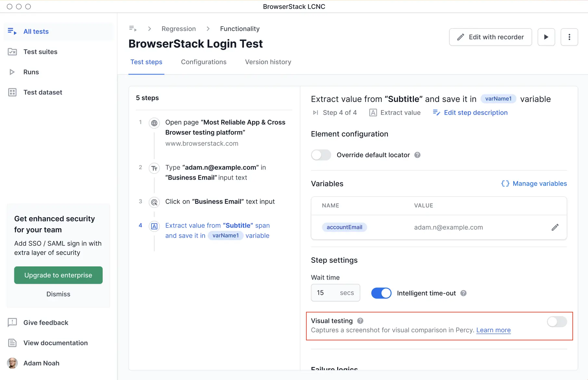Open the Runs section
The image size is (588, 380).
[x=31, y=72]
